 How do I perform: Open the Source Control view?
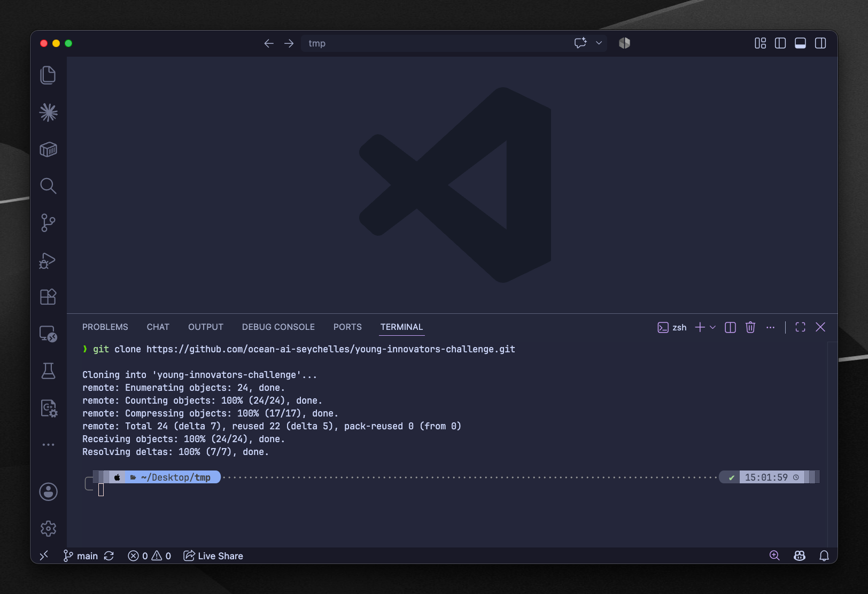48,223
